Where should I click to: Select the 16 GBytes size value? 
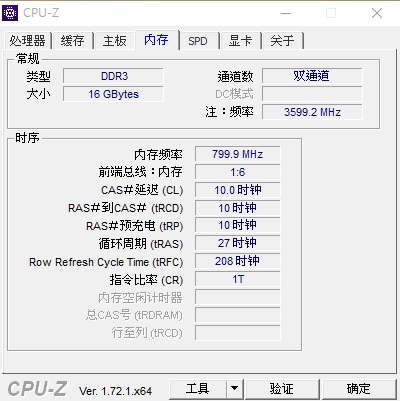click(x=113, y=94)
